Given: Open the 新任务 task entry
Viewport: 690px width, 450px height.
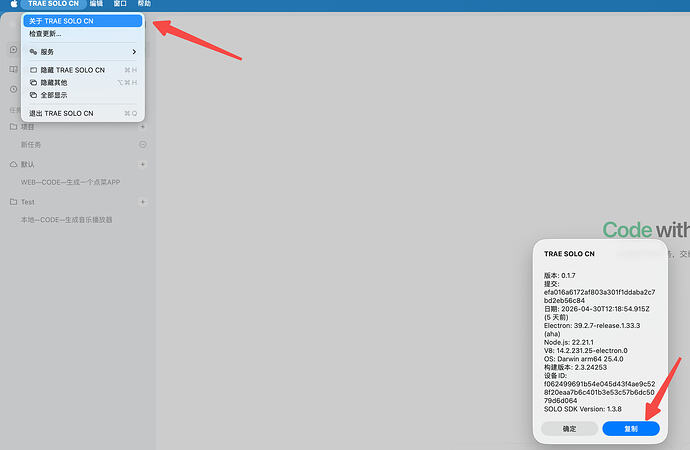Looking at the screenshot, I should coord(31,144).
